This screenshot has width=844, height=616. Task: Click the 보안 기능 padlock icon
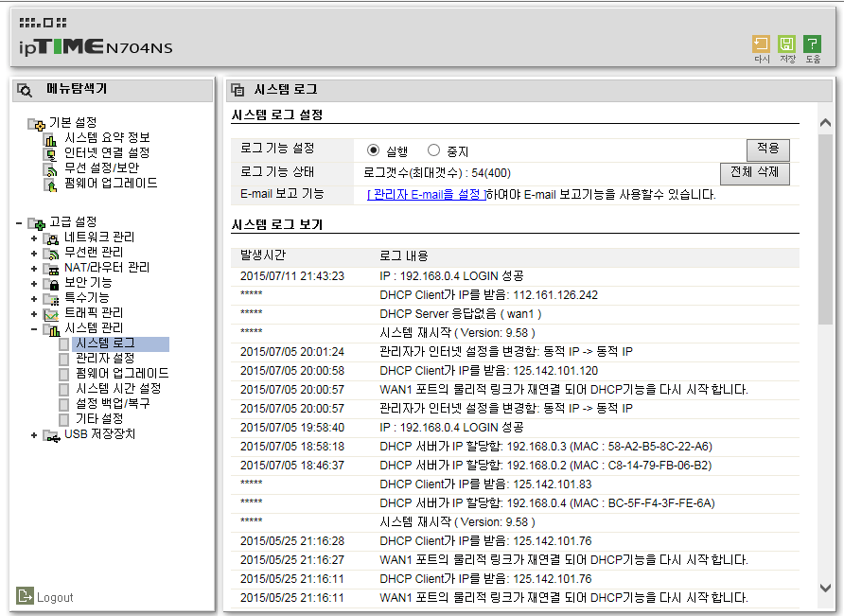point(50,283)
